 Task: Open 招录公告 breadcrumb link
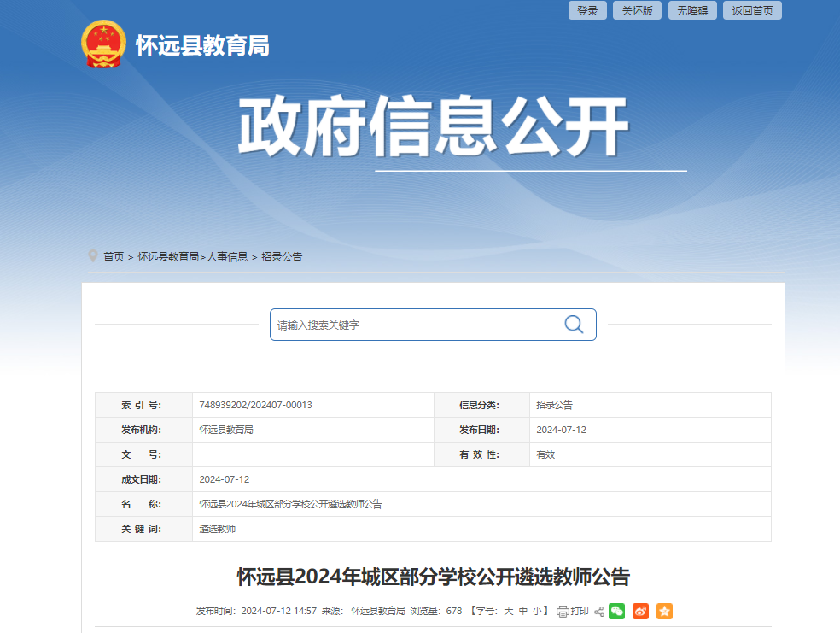click(282, 257)
